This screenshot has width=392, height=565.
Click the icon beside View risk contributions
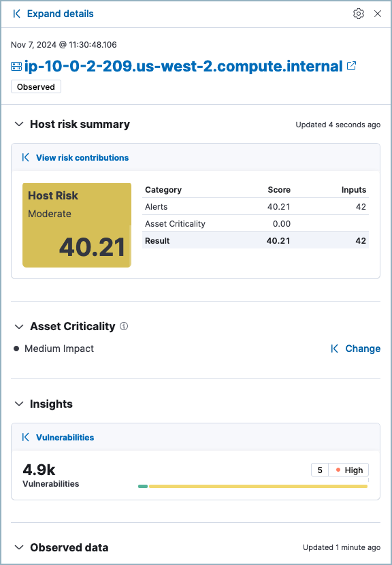pos(25,157)
